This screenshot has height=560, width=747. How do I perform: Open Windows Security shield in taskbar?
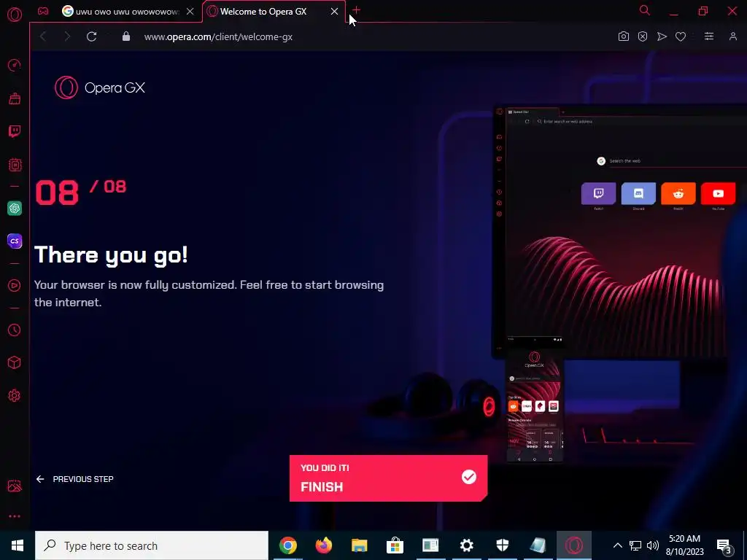[502, 545]
